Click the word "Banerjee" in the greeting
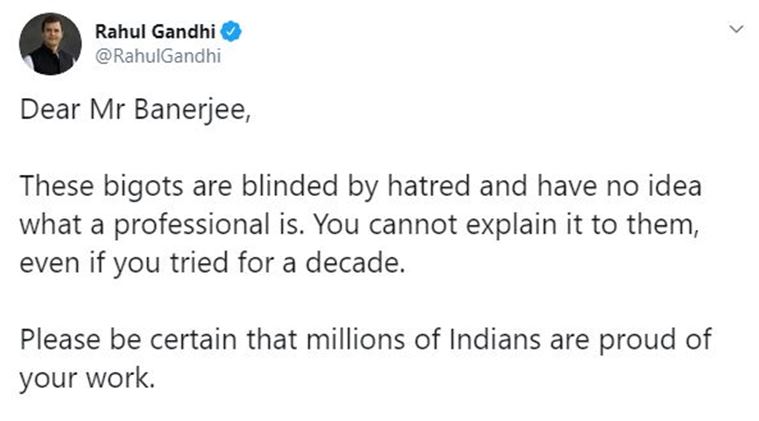The width and height of the screenshot is (759, 421). [196, 112]
